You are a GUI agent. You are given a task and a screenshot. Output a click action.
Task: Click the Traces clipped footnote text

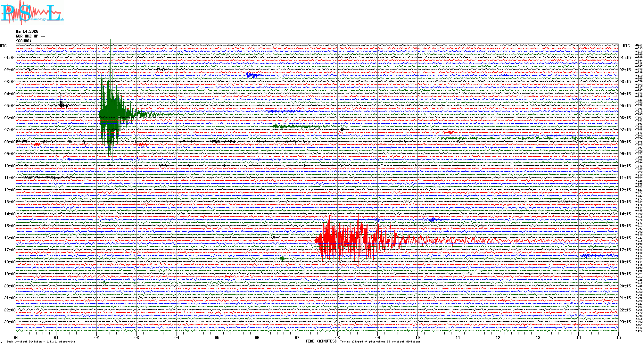[x=380, y=342]
